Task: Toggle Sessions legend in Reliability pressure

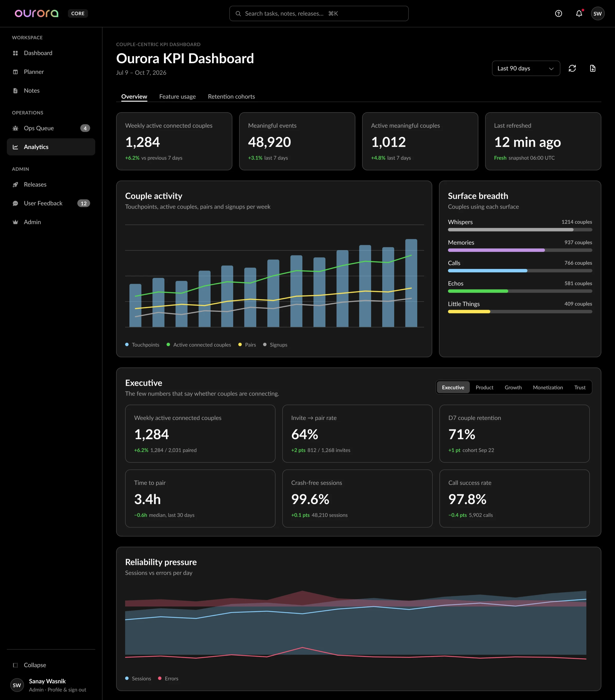Action: 138,678
